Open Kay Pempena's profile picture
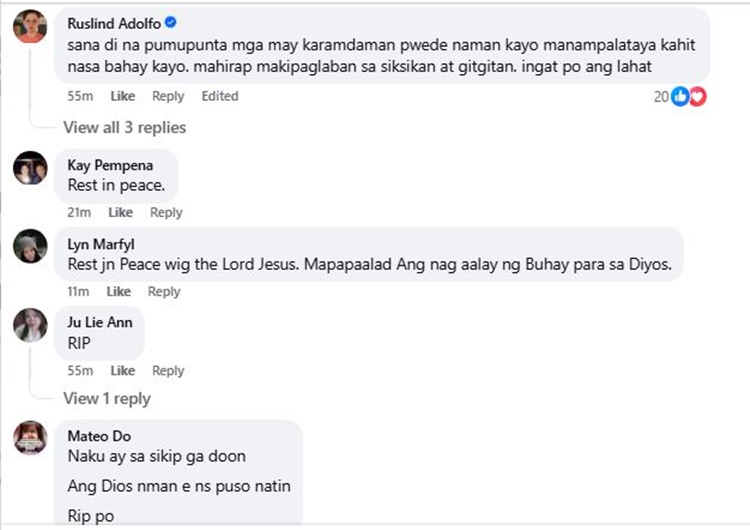The image size is (750, 530). pos(30,168)
